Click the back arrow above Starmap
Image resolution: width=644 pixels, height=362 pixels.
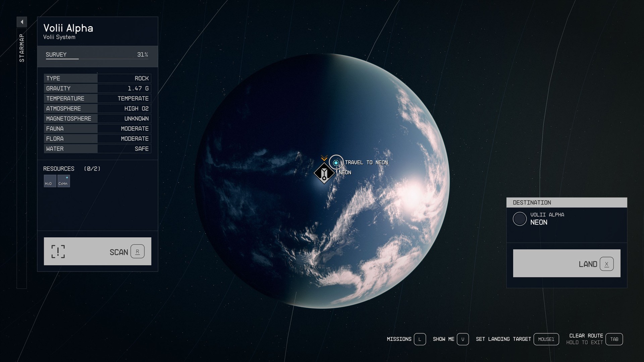click(x=22, y=22)
